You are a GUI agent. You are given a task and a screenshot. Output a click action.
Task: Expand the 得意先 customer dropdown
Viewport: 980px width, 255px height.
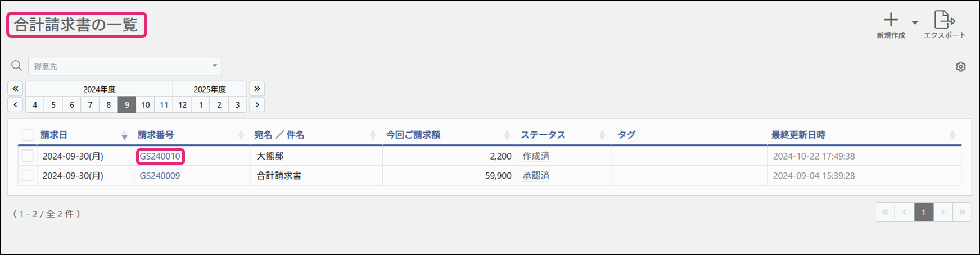tap(125, 66)
